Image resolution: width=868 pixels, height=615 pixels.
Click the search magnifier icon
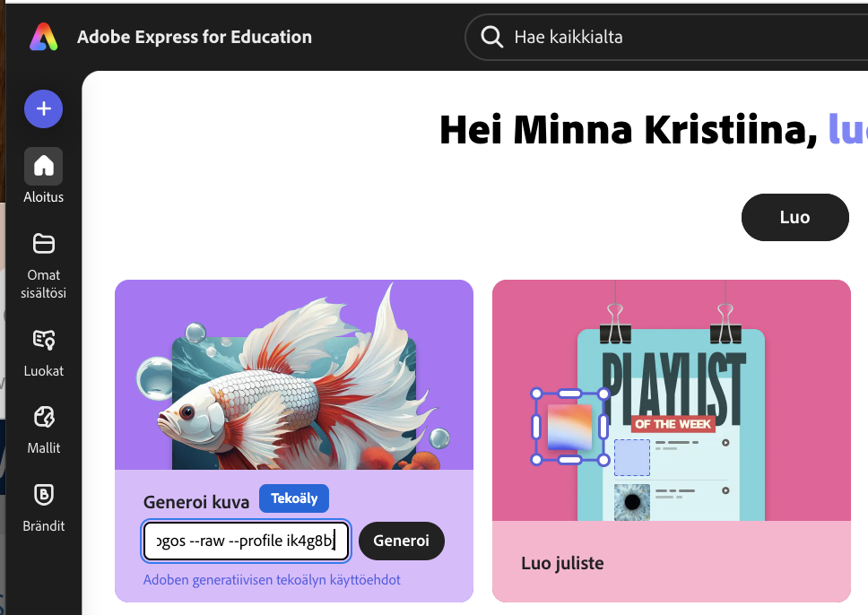coord(491,37)
